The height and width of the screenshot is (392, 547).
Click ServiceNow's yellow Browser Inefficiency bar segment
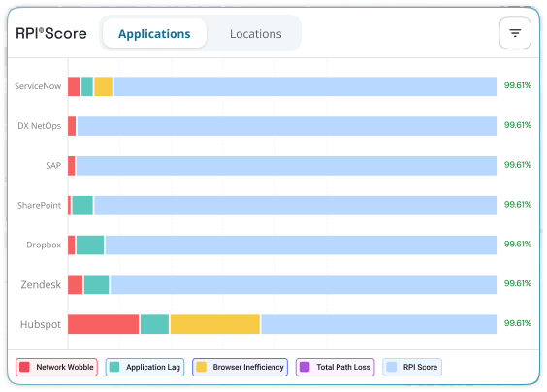[x=103, y=86]
